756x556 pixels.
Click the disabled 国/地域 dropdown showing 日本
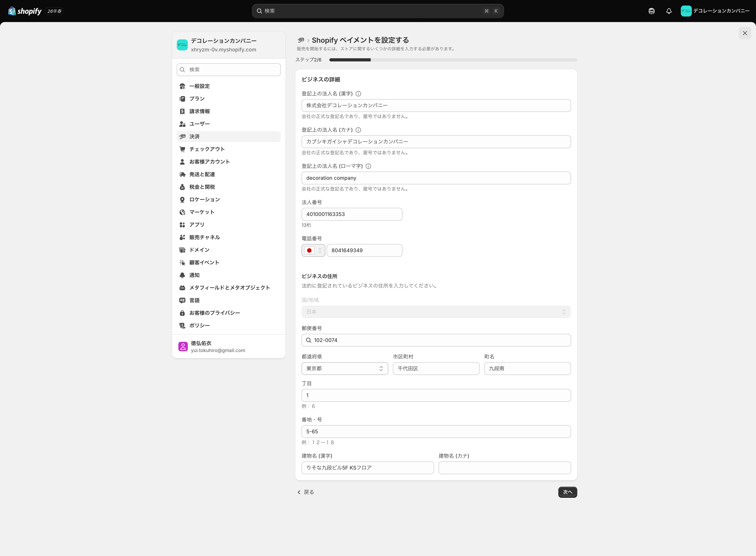pyautogui.click(x=436, y=312)
